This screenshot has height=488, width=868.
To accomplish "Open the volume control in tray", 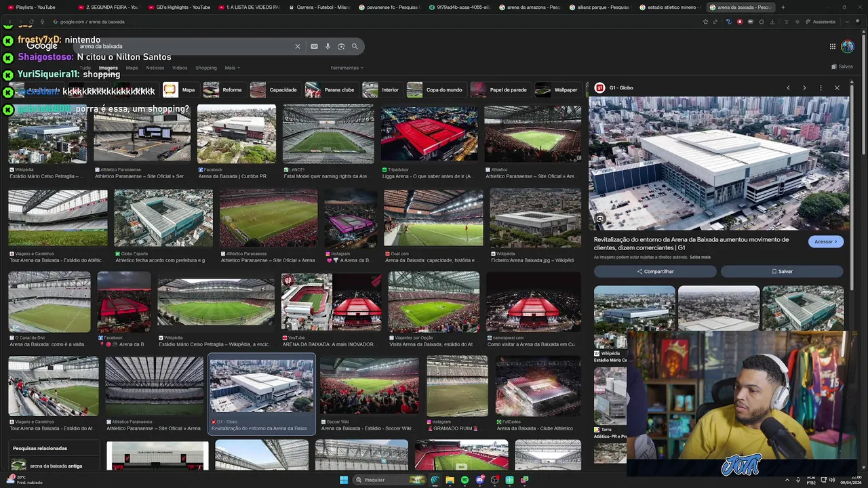I will (833, 480).
